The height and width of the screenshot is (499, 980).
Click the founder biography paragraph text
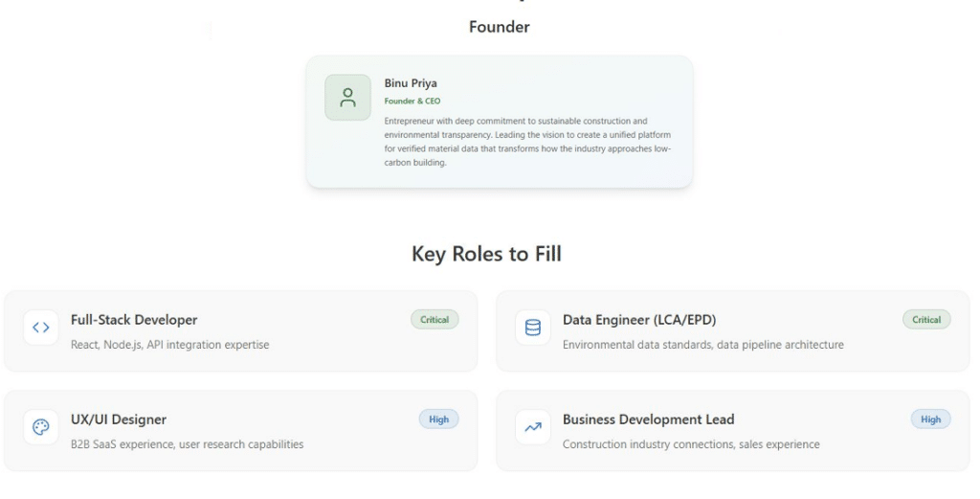pyautogui.click(x=526, y=142)
